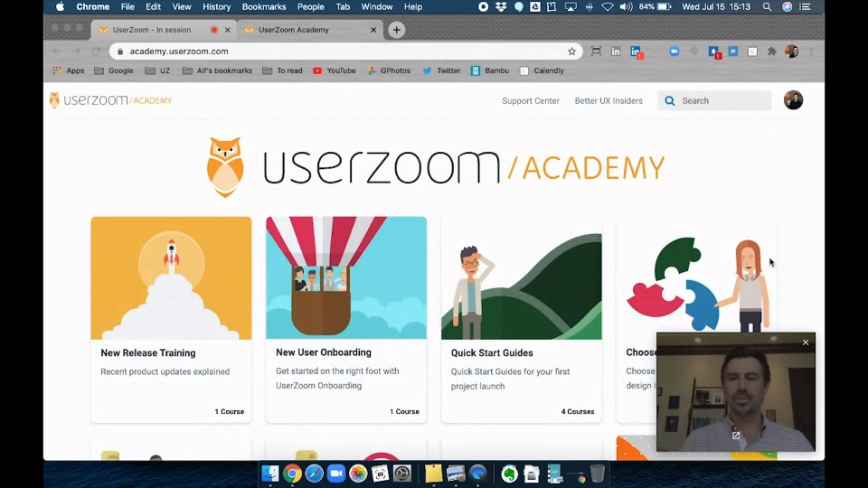Open the View menu
This screenshot has width=868, height=488.
tap(182, 6)
